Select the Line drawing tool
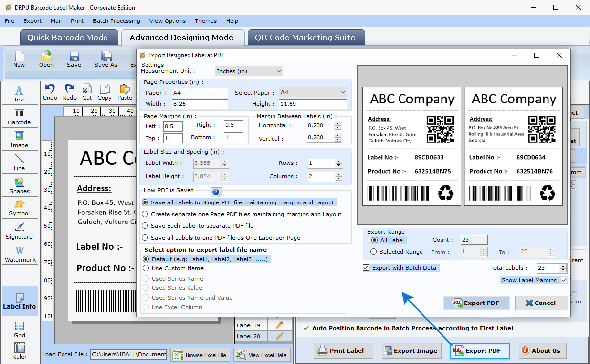Viewport: 590px width, 364px height. pos(20,162)
